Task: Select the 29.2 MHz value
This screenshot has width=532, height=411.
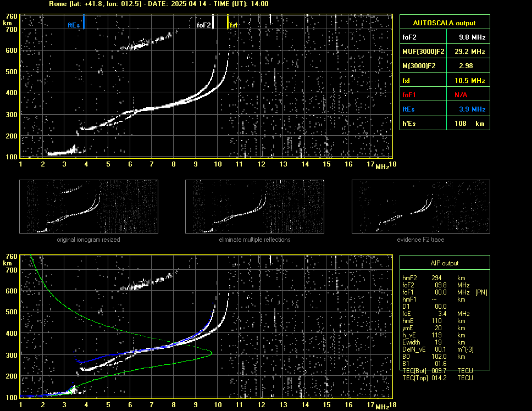Action: point(469,52)
